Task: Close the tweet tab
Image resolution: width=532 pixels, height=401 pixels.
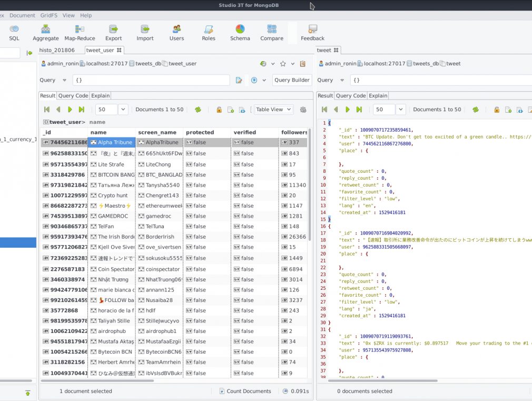Action: point(336,50)
